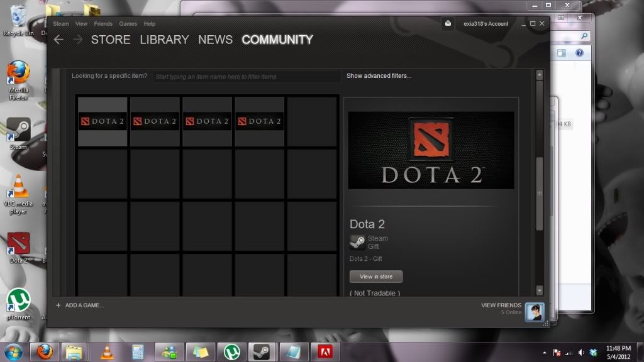
Task: Click the Steam Gift icon in details
Action: point(357,242)
